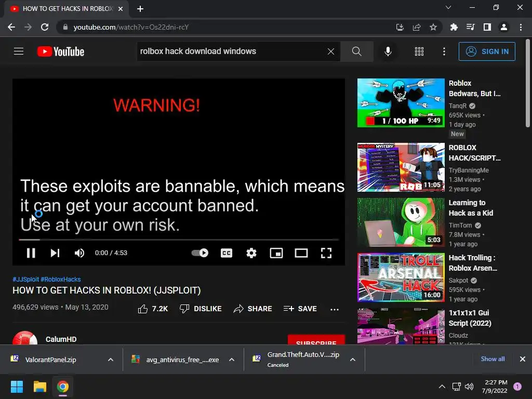
Task: Subscribe to CalumHD channel
Action: tap(316, 340)
